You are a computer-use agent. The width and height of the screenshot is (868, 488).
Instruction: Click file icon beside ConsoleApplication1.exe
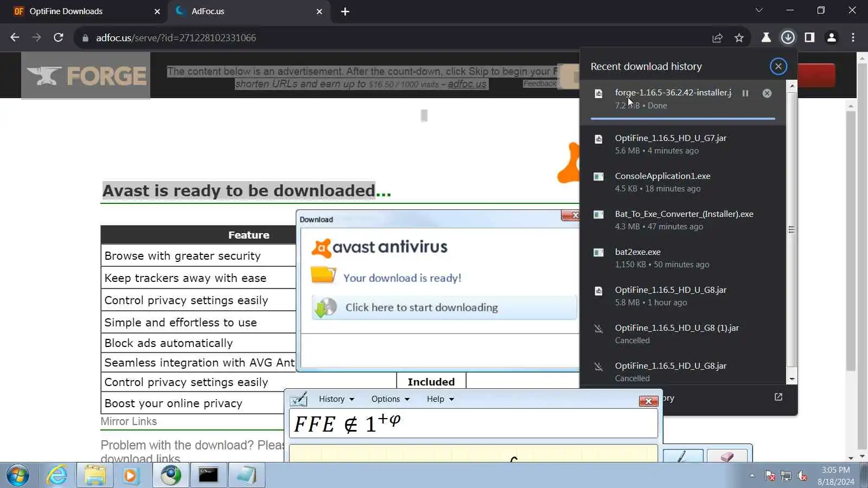(598, 176)
